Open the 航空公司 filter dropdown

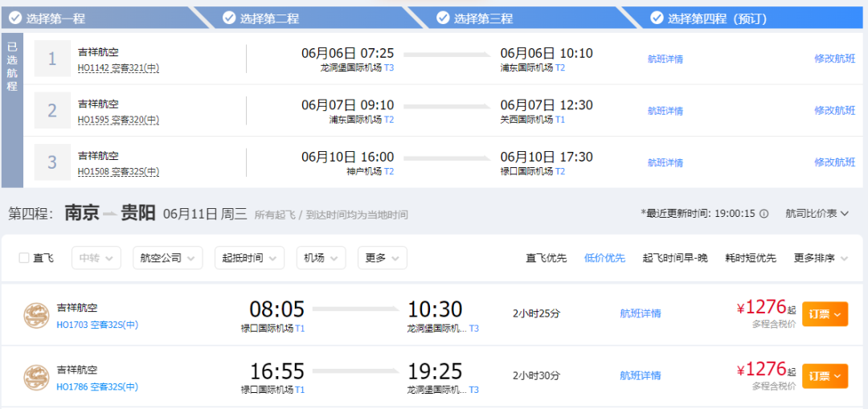(168, 258)
